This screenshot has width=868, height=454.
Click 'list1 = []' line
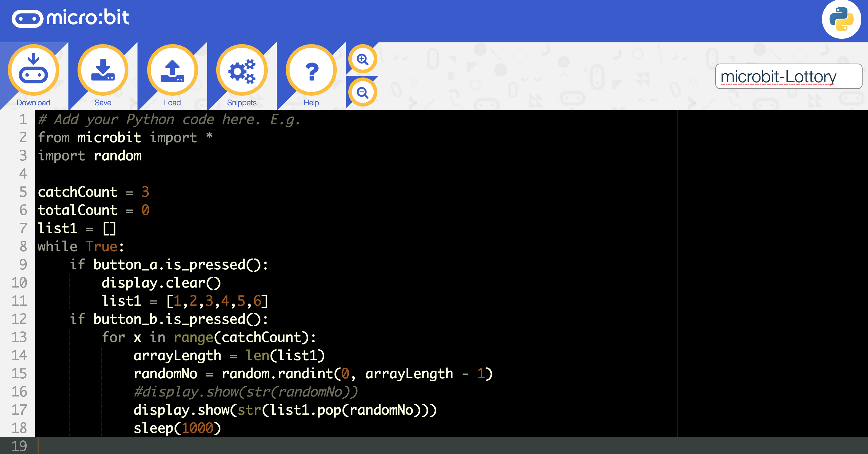[x=77, y=228]
